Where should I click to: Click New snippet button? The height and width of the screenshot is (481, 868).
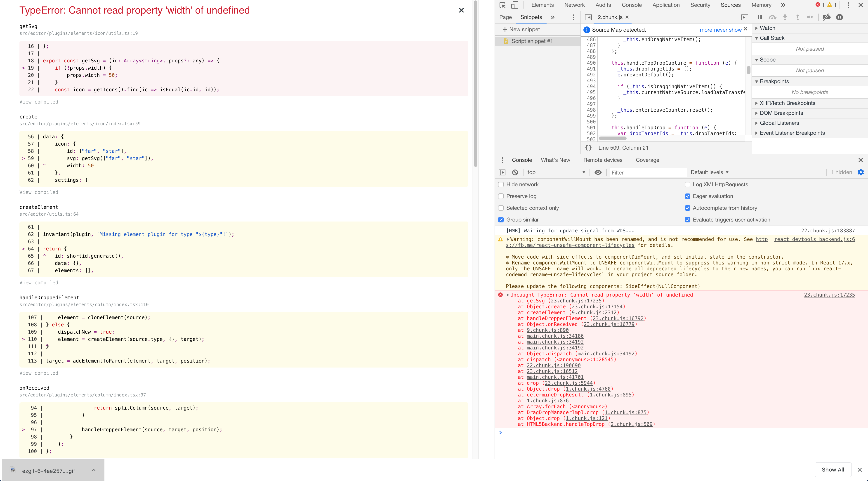tap(521, 30)
